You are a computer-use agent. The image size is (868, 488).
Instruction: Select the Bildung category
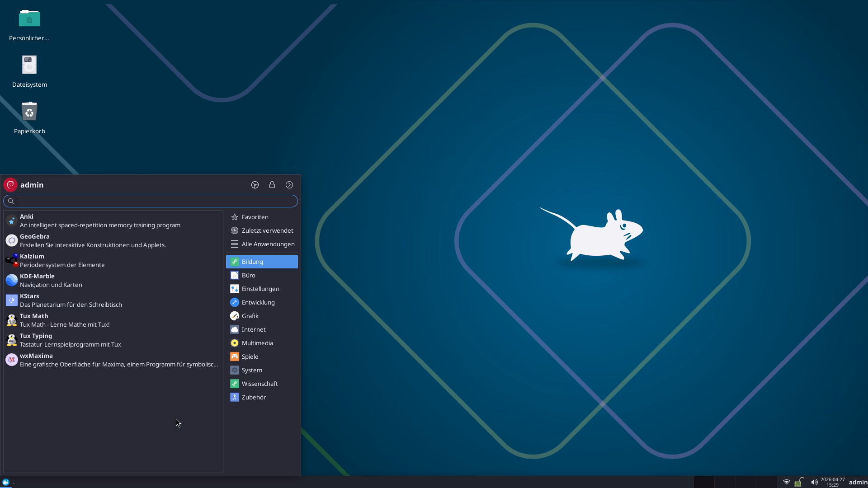262,262
